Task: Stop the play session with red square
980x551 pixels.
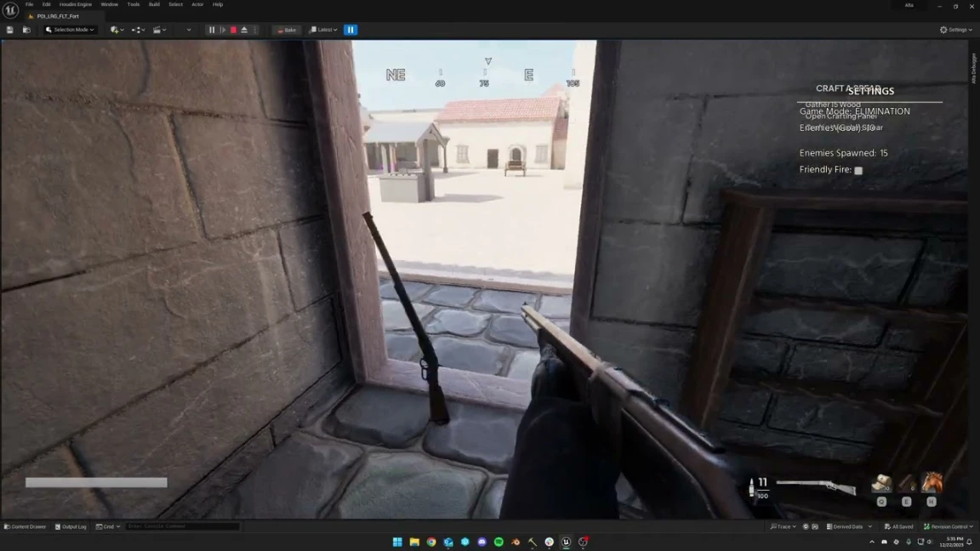Action: (233, 30)
